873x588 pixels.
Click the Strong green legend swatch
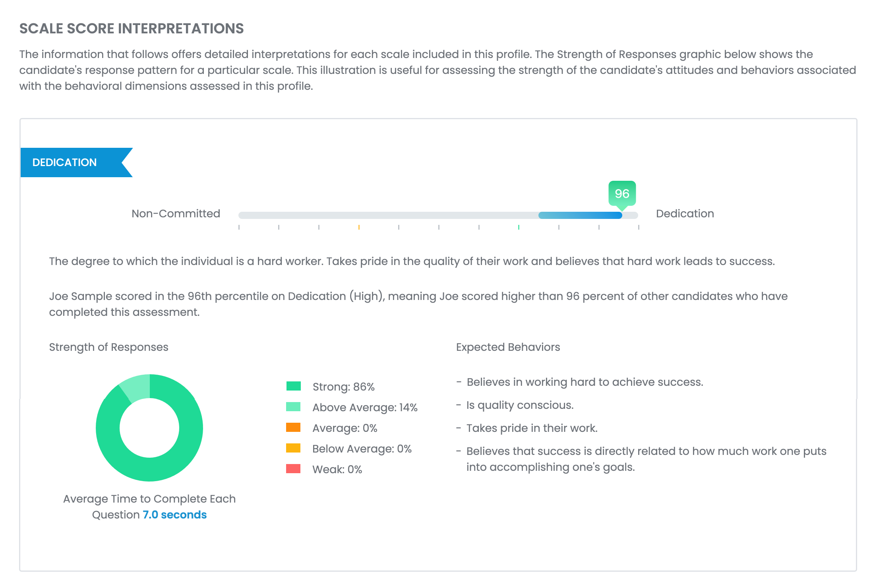[293, 386]
